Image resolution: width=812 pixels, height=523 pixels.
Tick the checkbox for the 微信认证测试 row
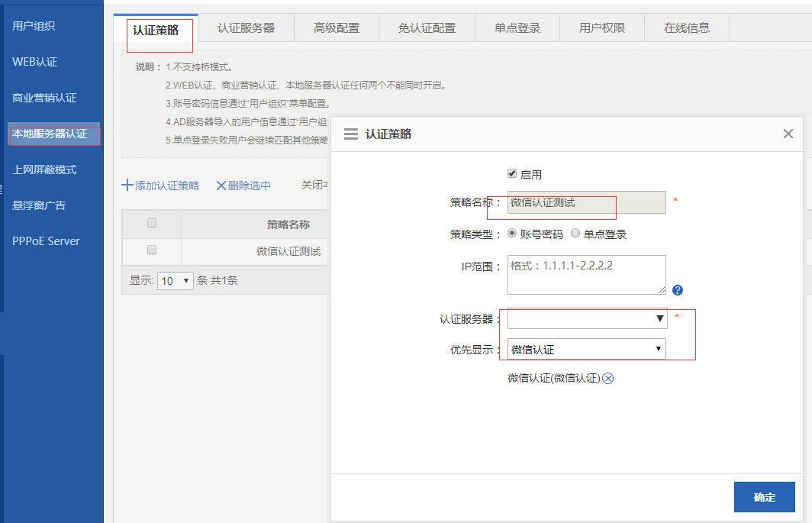click(152, 250)
